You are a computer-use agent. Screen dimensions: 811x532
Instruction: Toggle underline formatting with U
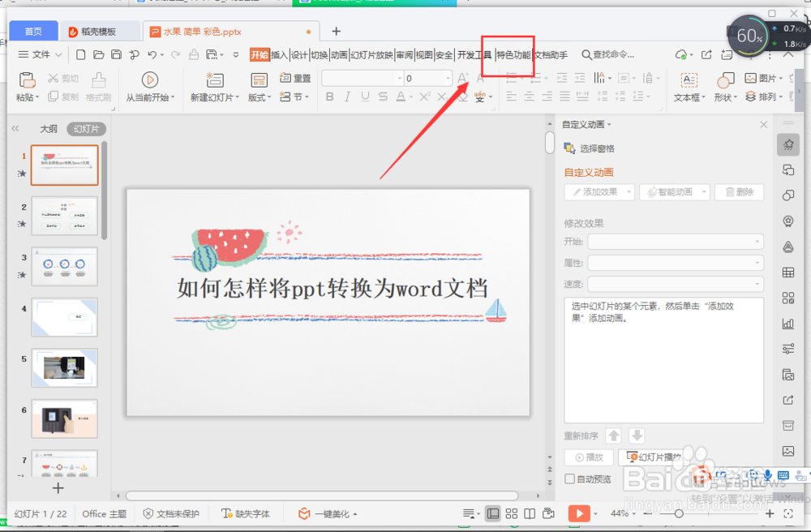tap(367, 96)
